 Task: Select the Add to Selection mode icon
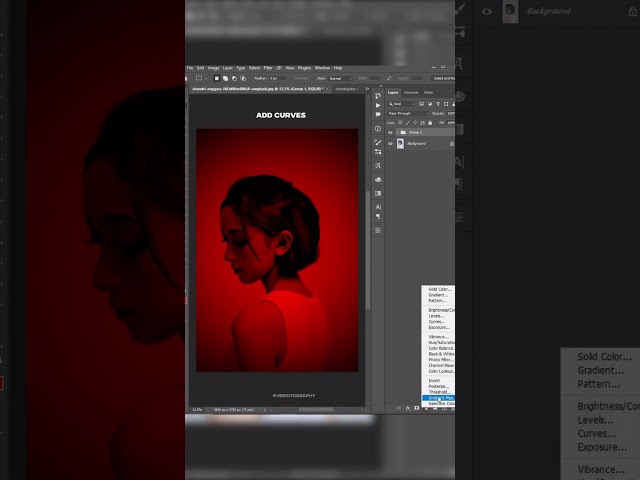click(x=225, y=78)
